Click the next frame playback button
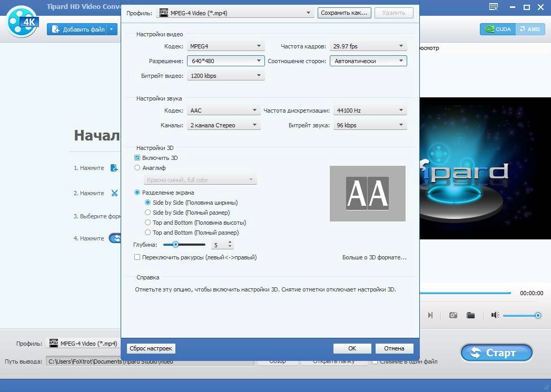This screenshot has width=551, height=392. pyautogui.click(x=430, y=315)
